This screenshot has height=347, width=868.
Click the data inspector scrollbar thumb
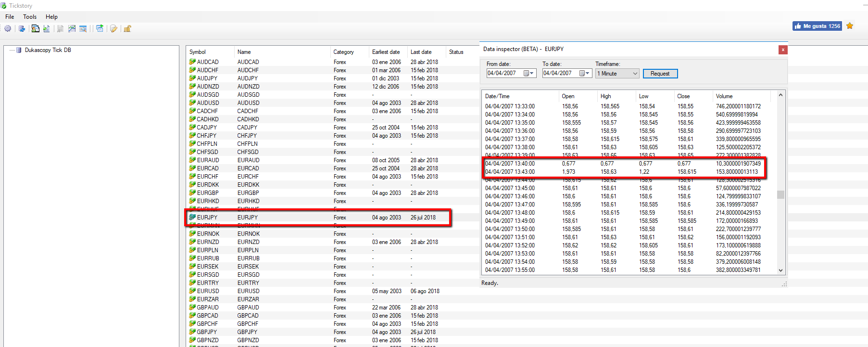click(x=780, y=194)
